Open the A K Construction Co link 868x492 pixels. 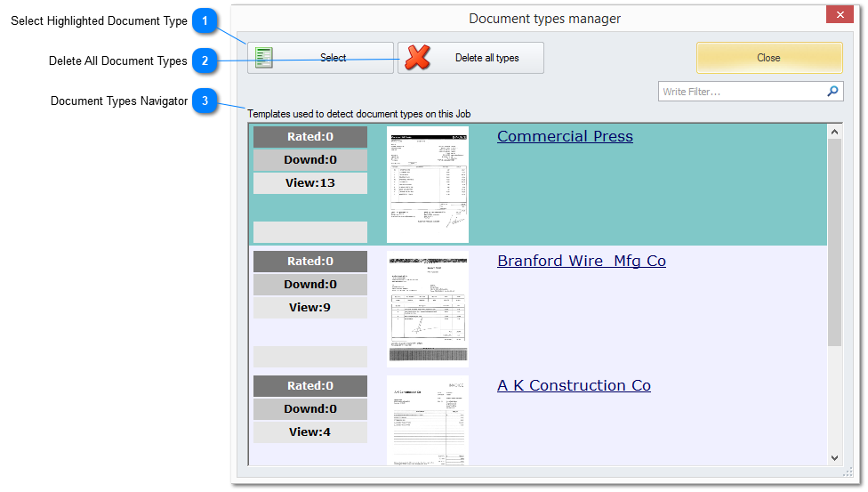click(574, 385)
